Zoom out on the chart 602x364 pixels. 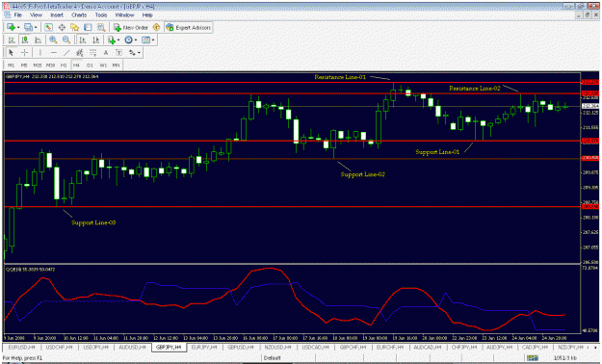pyautogui.click(x=66, y=39)
